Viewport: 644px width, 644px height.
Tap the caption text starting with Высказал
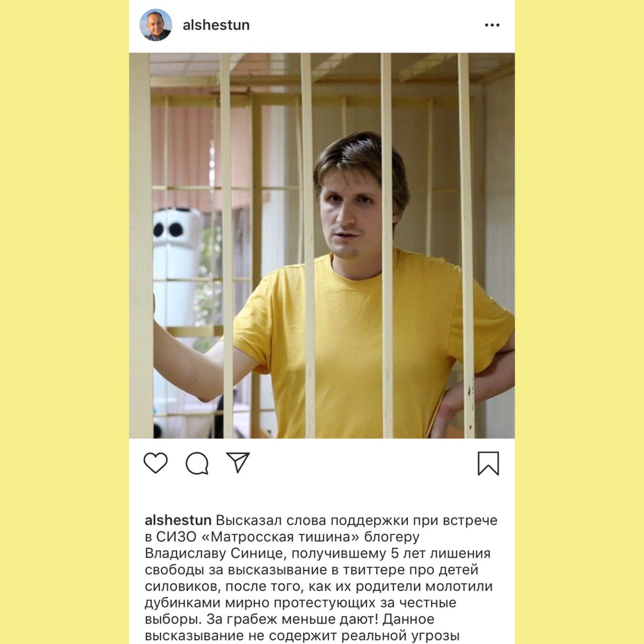click(322, 578)
